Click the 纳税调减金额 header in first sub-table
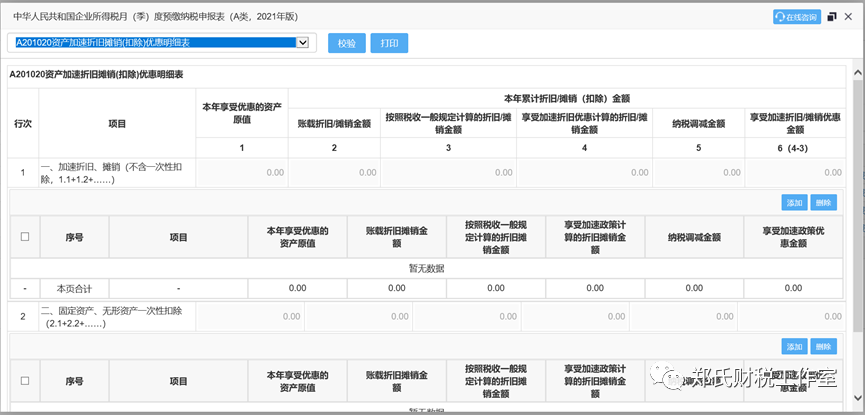The height and width of the screenshot is (415, 865). pyautogui.click(x=694, y=237)
